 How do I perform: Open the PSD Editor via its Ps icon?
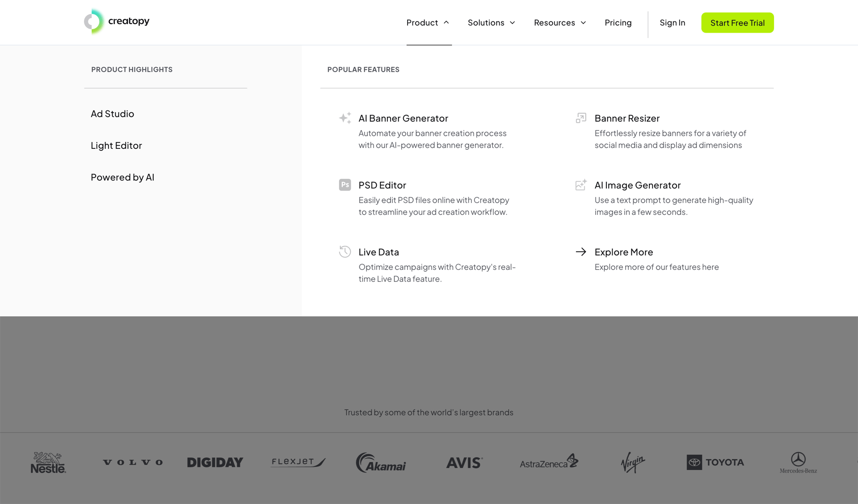tap(345, 185)
